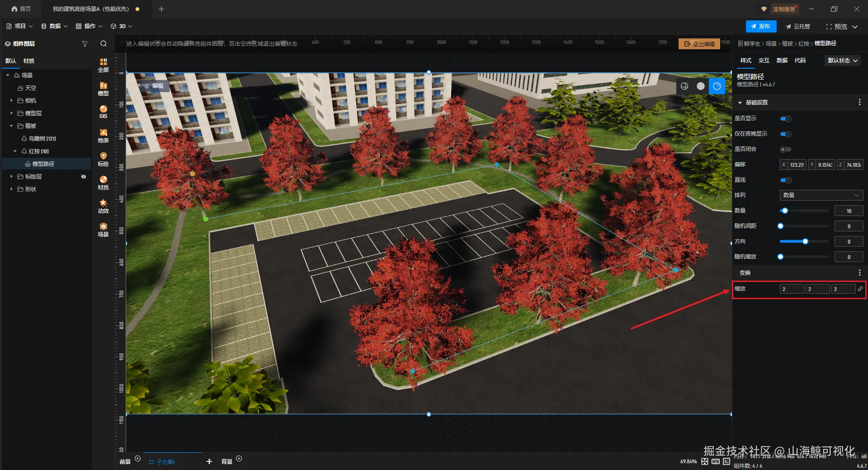
Task: Open the 默认状态 state dropdown
Action: 843,61
